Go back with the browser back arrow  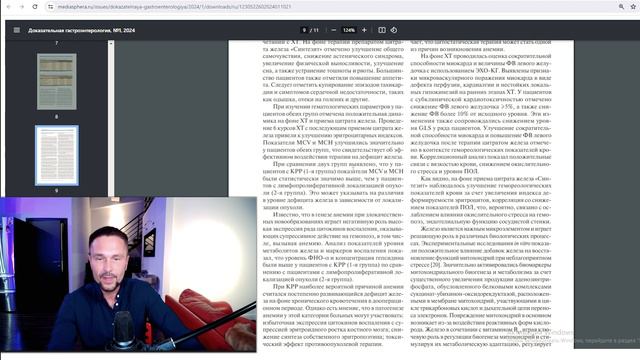tap(9, 7)
